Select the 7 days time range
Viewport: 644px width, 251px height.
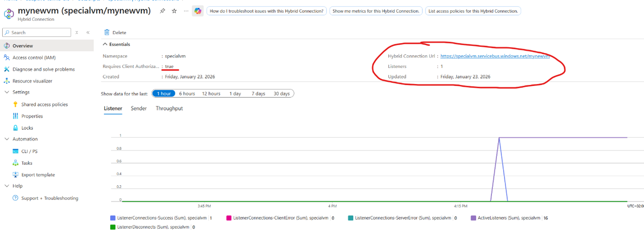258,94
